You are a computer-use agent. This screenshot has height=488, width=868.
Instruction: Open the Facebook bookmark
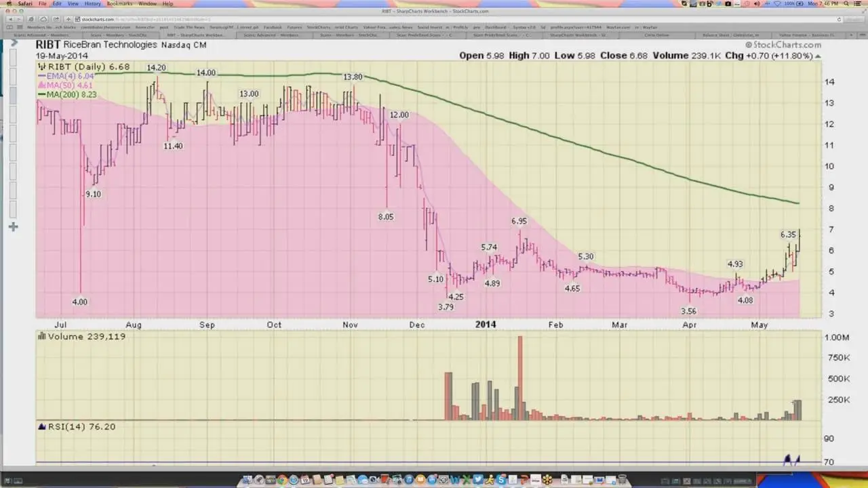[x=273, y=27]
